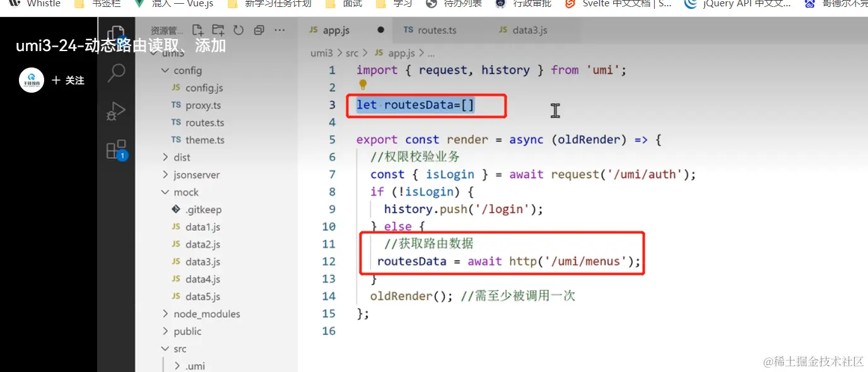This screenshot has width=868, height=372.
Task: Open data3.js in the file tree
Action: pyautogui.click(x=196, y=262)
